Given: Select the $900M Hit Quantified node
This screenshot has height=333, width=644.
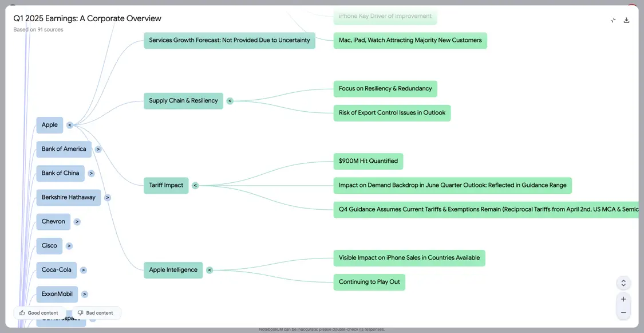Looking at the screenshot, I should 368,161.
